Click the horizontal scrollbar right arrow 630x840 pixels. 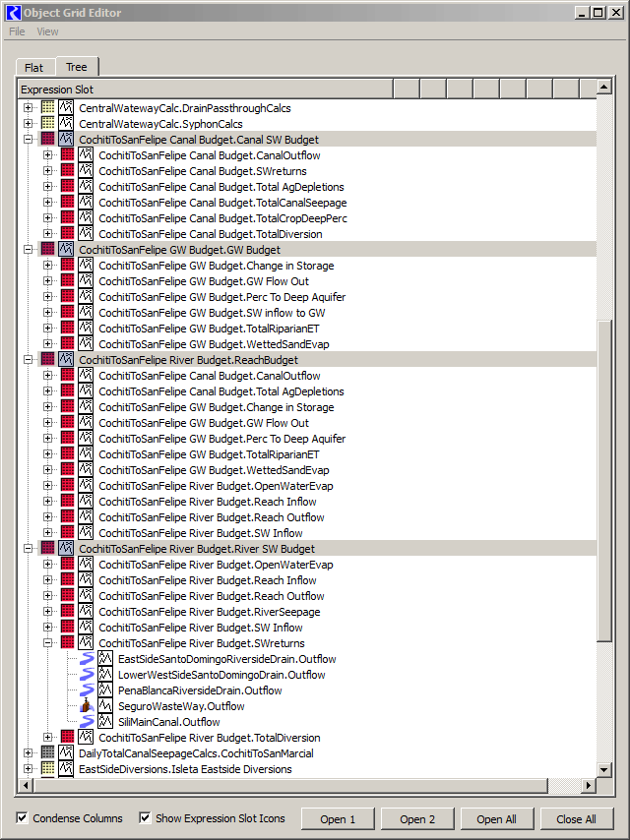click(x=589, y=785)
